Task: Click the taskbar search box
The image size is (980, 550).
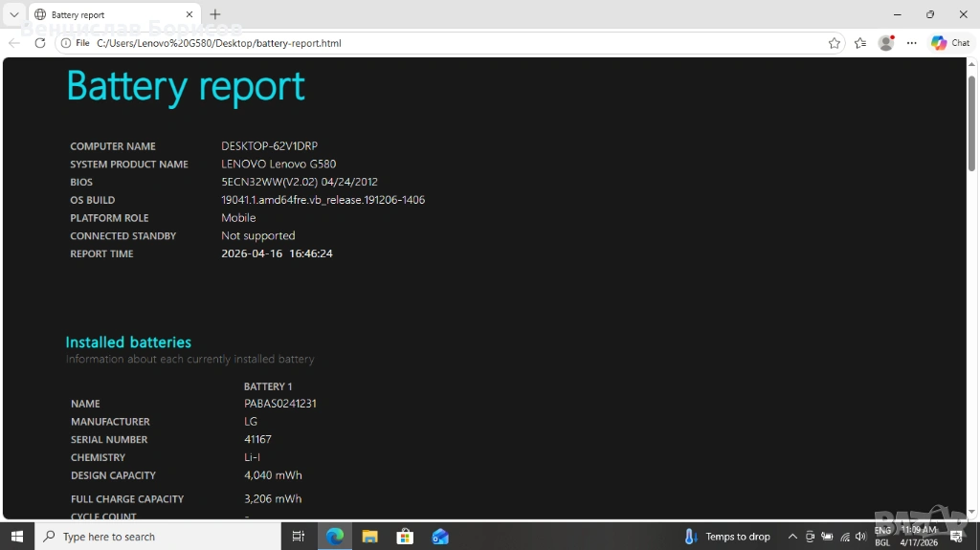Action: pos(158,537)
